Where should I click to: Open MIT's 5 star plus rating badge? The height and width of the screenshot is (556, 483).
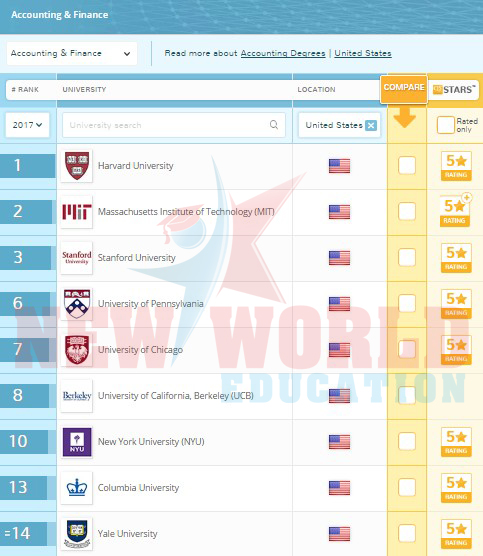coord(456,211)
